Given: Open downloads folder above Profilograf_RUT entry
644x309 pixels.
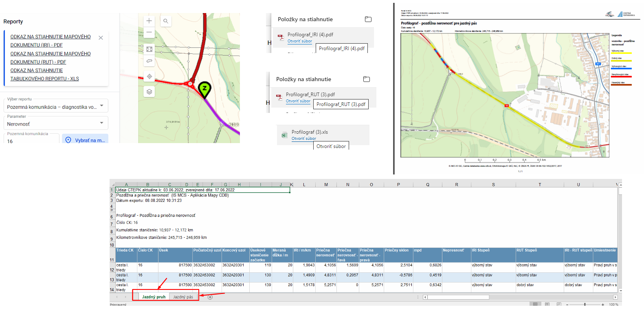Looking at the screenshot, I should (367, 79).
